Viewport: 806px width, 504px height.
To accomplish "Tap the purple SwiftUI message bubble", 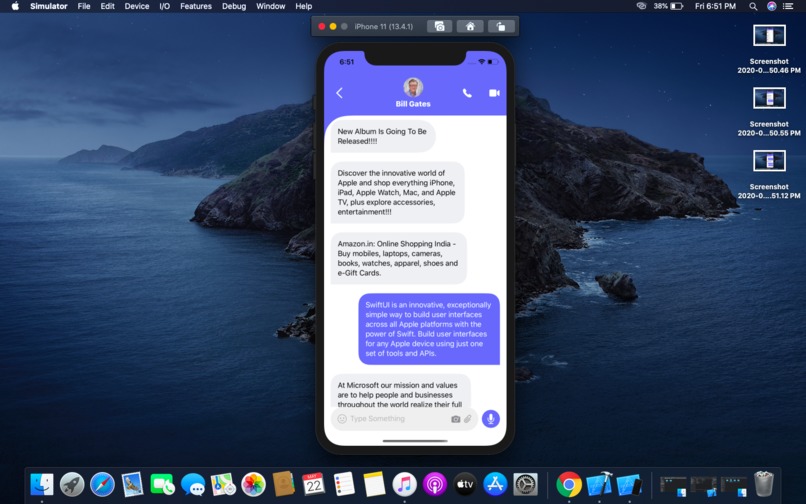I will pyautogui.click(x=429, y=329).
